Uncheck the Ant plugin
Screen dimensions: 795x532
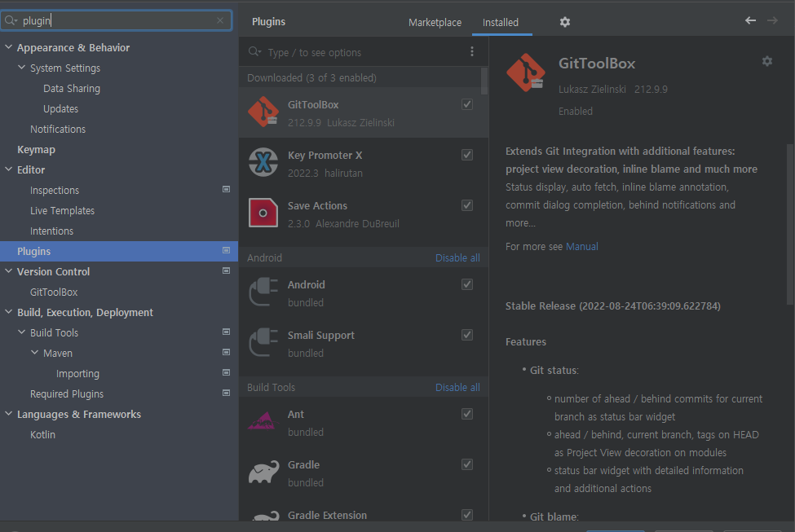point(467,415)
